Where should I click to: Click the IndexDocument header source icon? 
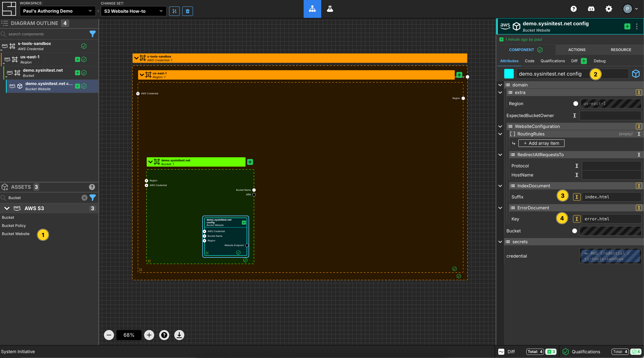pos(639,186)
